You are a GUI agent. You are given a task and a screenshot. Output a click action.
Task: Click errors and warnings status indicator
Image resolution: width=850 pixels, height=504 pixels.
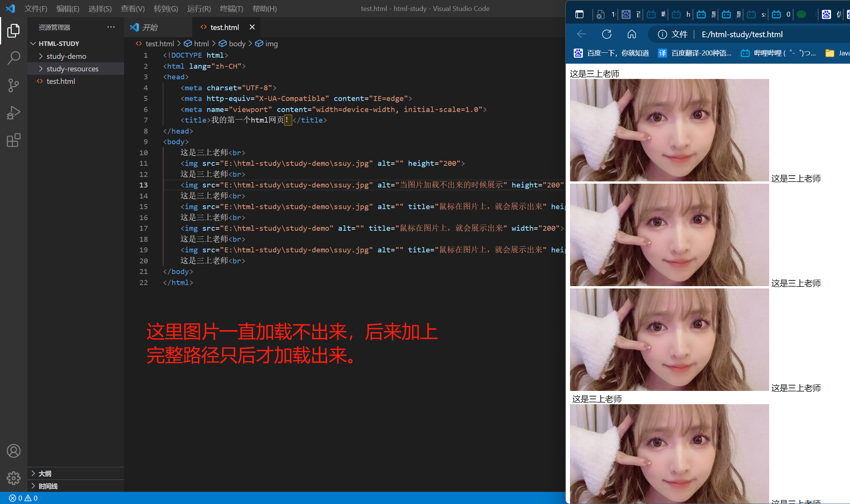23,498
